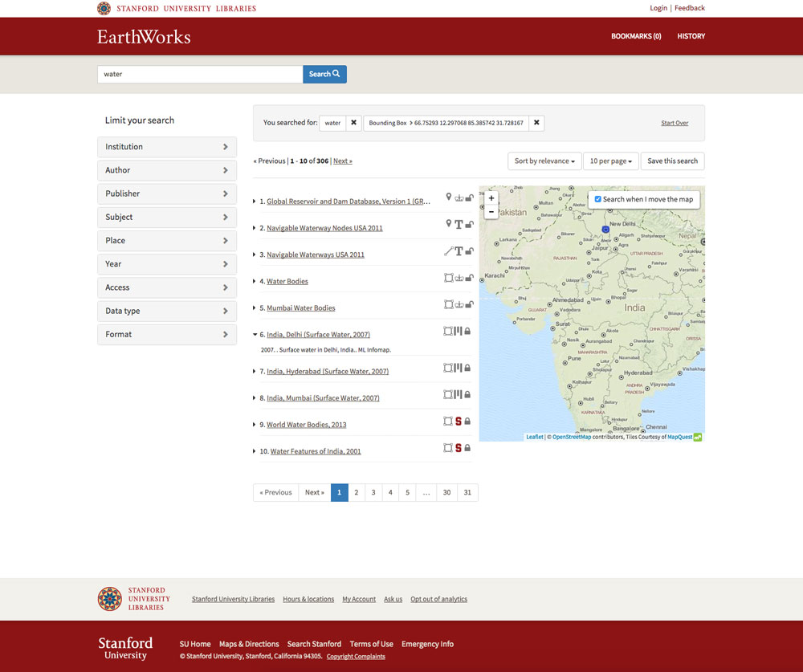Click the Save this search button

(x=672, y=161)
